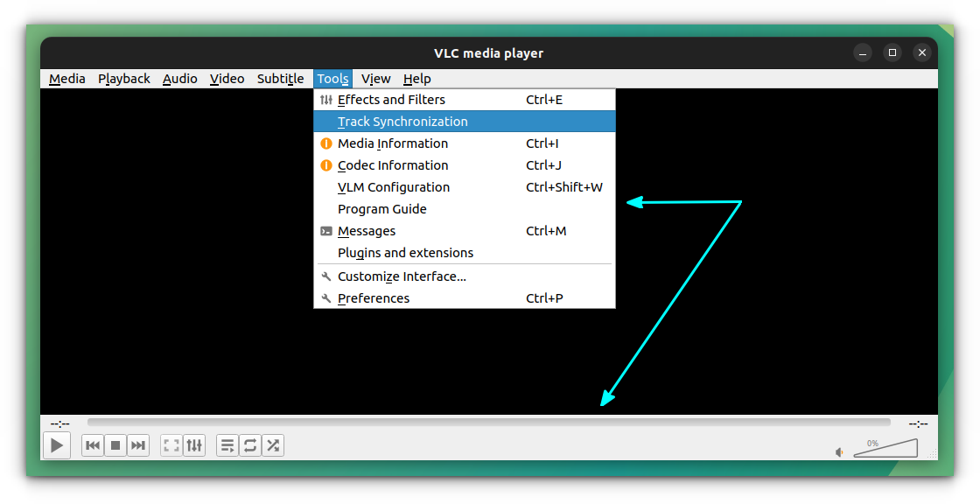Click the Messages terminal icon
The height and width of the screenshot is (504, 980).
[x=326, y=231]
